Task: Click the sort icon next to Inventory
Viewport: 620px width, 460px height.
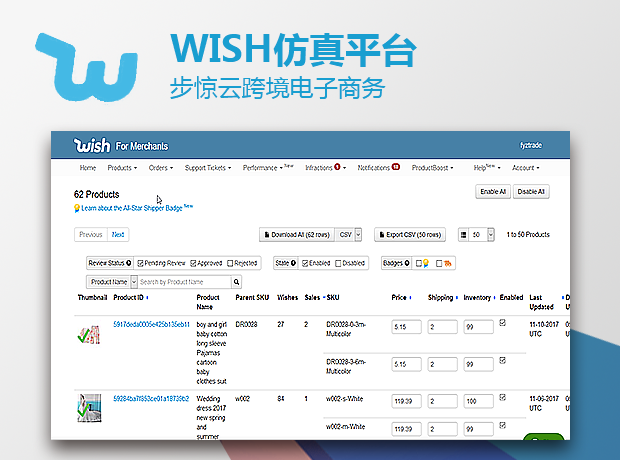Action: [494, 297]
